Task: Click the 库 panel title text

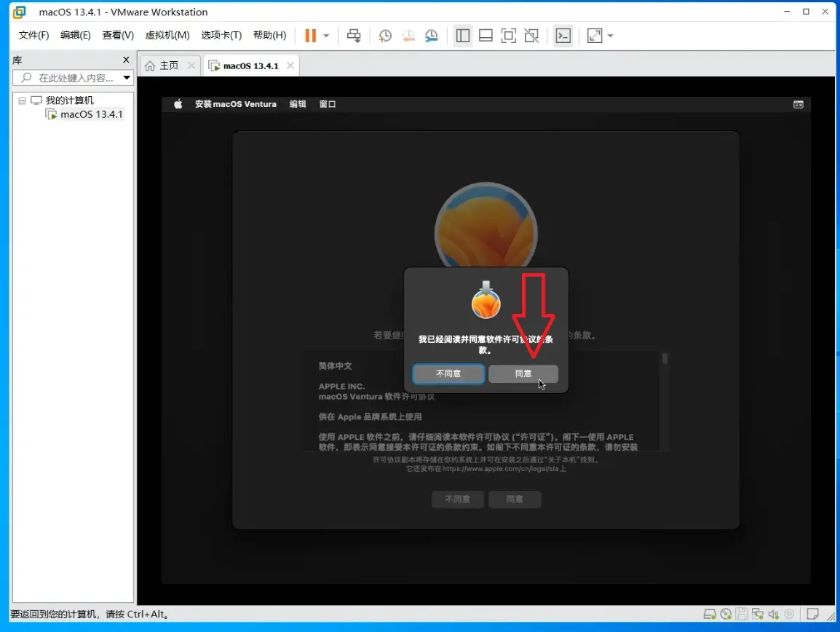Action: pos(17,60)
